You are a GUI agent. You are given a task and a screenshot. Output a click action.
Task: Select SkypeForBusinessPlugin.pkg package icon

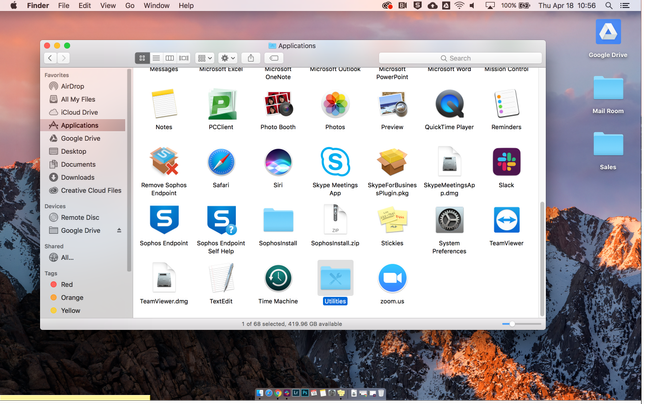392,162
